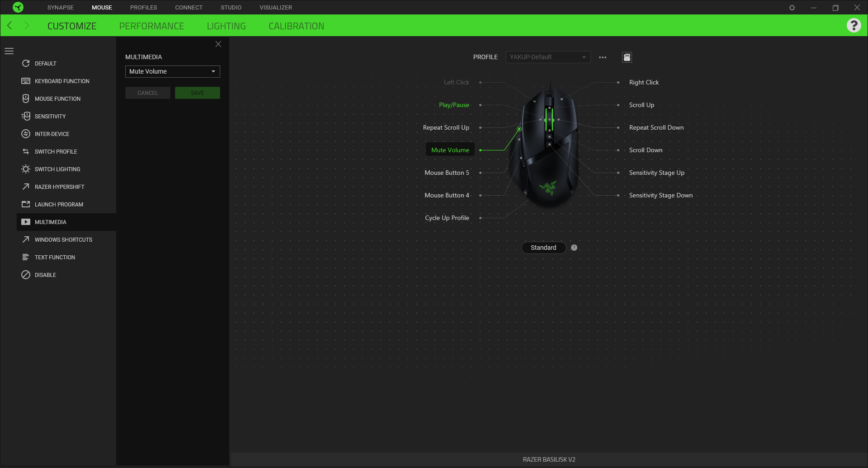Click the Sensitivity icon
This screenshot has height=468, width=868.
point(26,116)
